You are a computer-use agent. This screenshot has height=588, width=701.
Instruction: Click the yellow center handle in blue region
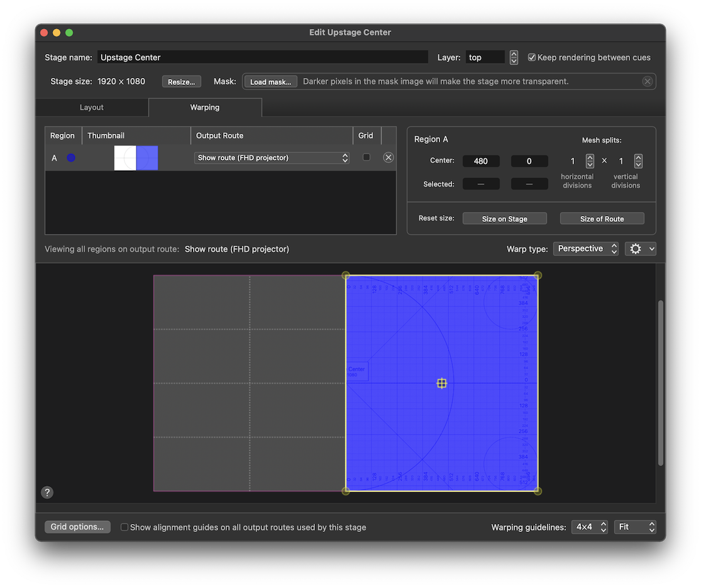(x=442, y=383)
